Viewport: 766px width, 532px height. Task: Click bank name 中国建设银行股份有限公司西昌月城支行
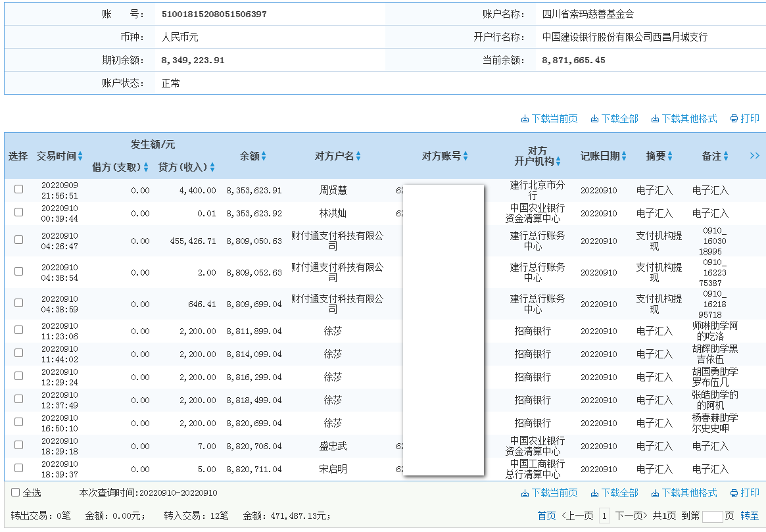[x=625, y=37]
